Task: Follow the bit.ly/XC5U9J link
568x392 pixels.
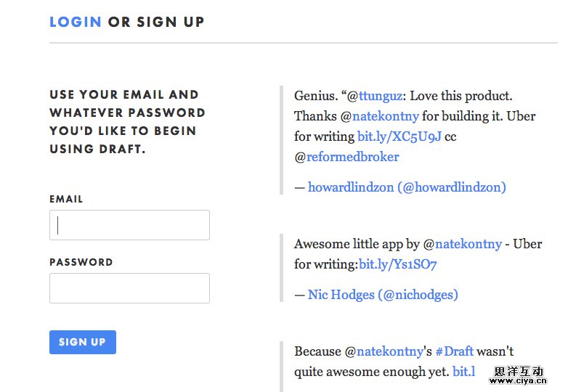Action: pyautogui.click(x=399, y=136)
